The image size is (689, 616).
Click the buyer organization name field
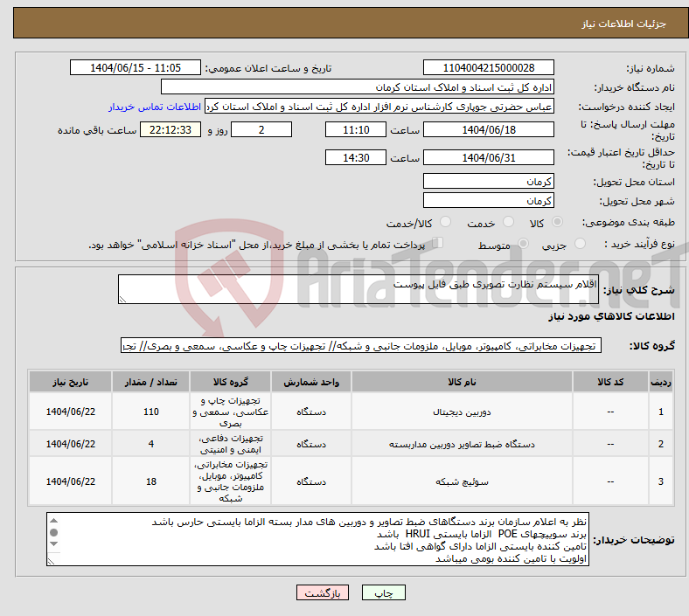pos(358,87)
